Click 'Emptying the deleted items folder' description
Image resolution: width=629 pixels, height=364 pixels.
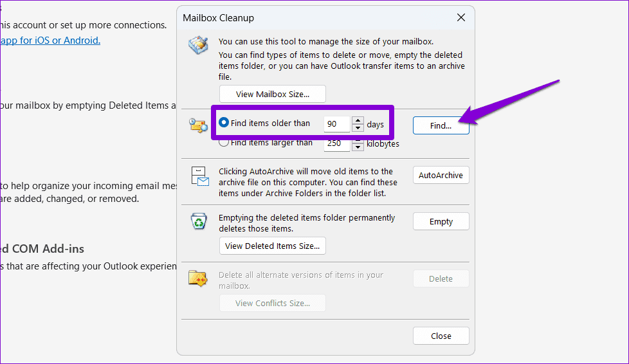pyautogui.click(x=307, y=223)
